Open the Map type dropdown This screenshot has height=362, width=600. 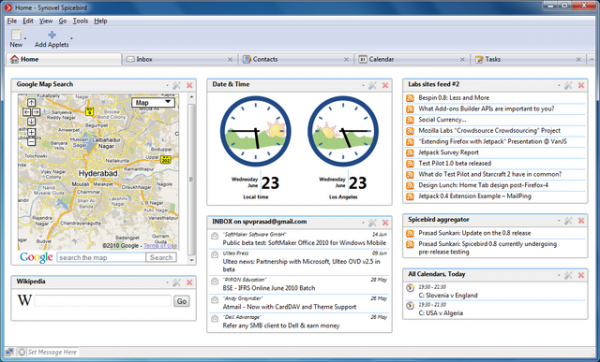[x=153, y=102]
